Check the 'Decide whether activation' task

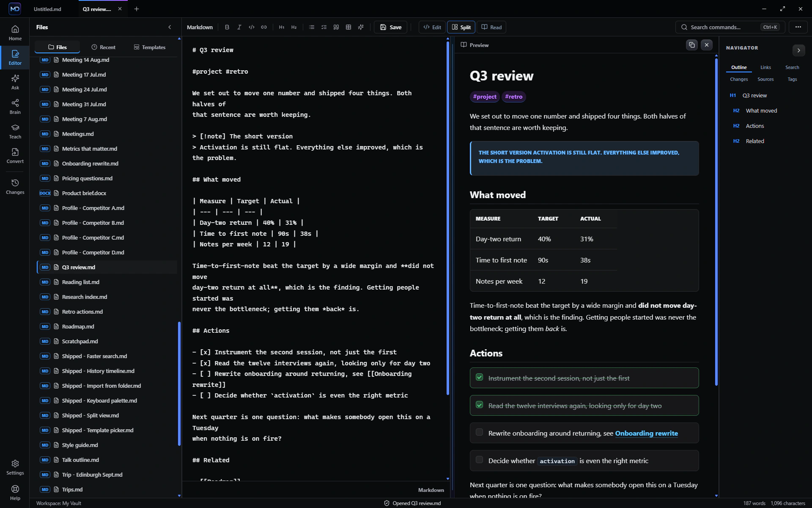click(479, 460)
